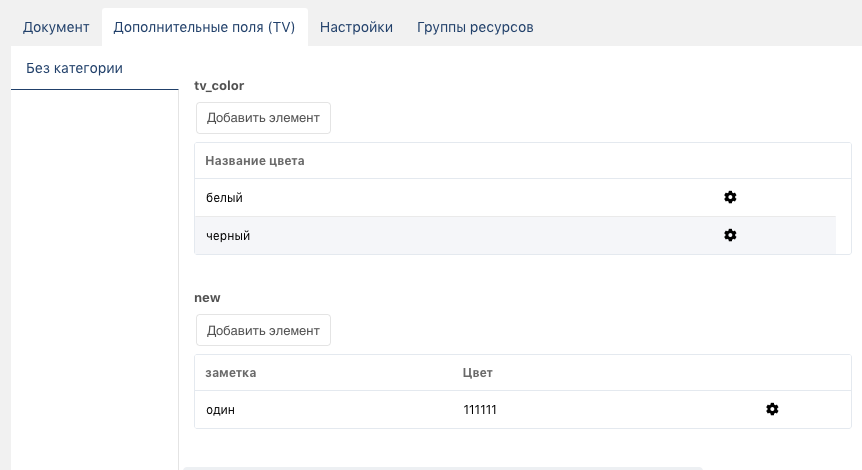Click the new field label
The image size is (862, 470).
pos(208,298)
